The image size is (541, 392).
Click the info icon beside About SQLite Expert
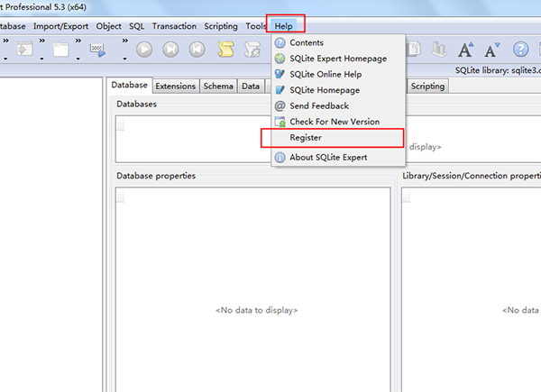[280, 158]
